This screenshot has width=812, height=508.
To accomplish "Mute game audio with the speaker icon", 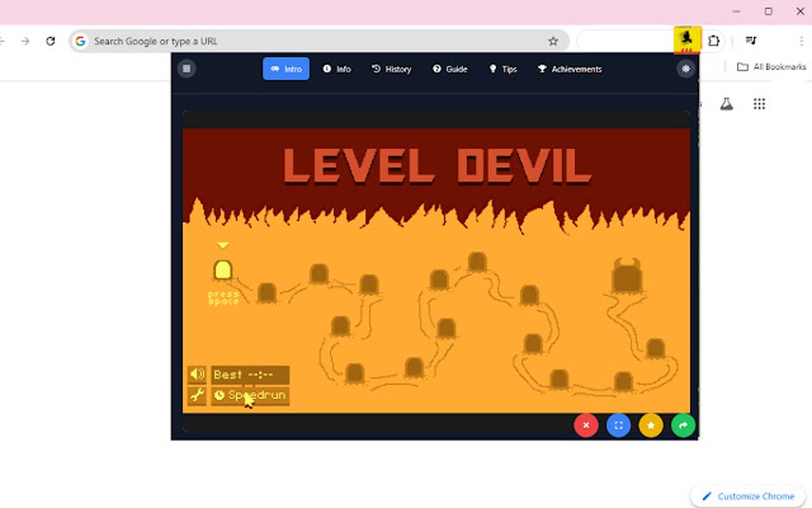I will tap(197, 373).
